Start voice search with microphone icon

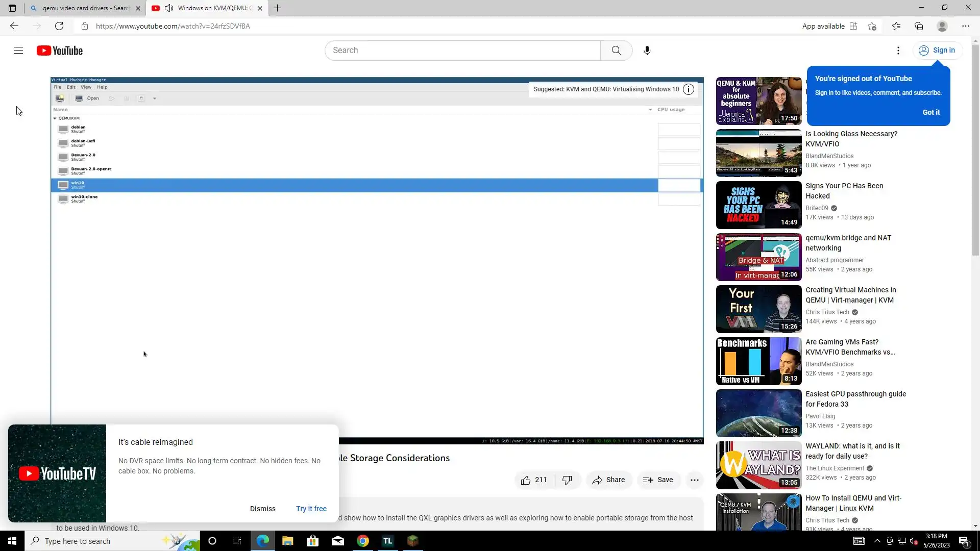pos(647,51)
